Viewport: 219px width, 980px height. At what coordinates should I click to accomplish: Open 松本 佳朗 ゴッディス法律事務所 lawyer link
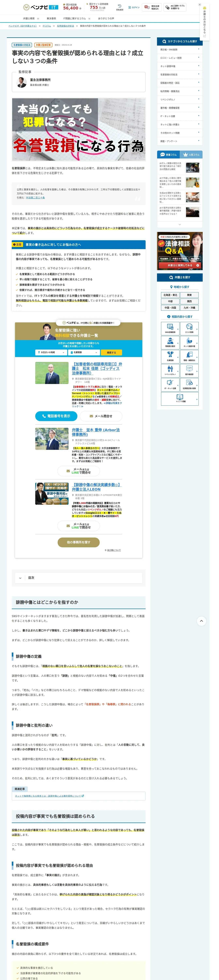tap(97, 368)
